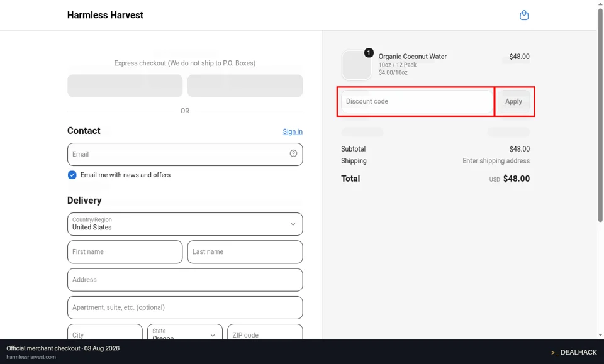Click the Contact section heading

84,131
